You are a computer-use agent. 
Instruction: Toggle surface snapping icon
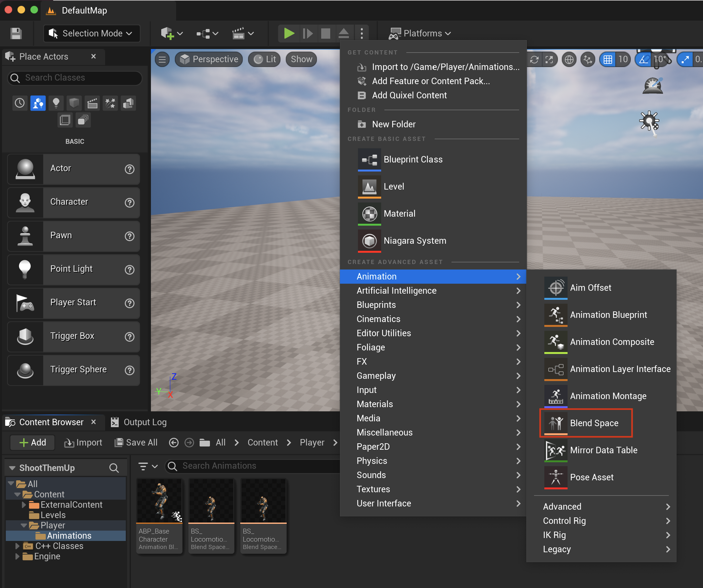(588, 60)
